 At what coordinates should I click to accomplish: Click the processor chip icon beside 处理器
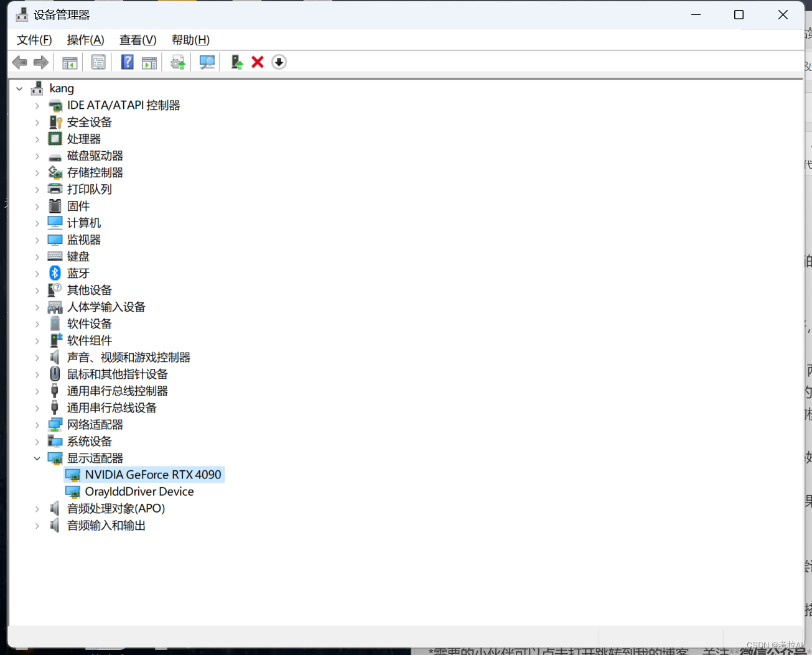tap(55, 139)
